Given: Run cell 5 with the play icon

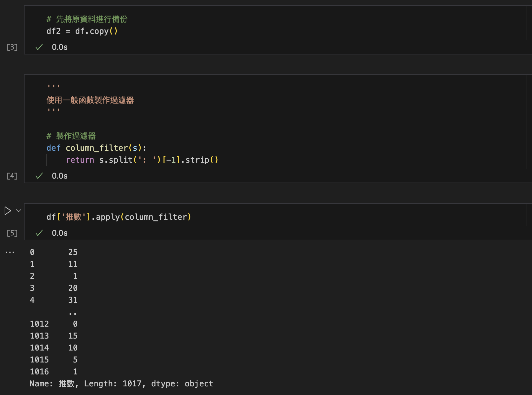Looking at the screenshot, I should pos(8,211).
